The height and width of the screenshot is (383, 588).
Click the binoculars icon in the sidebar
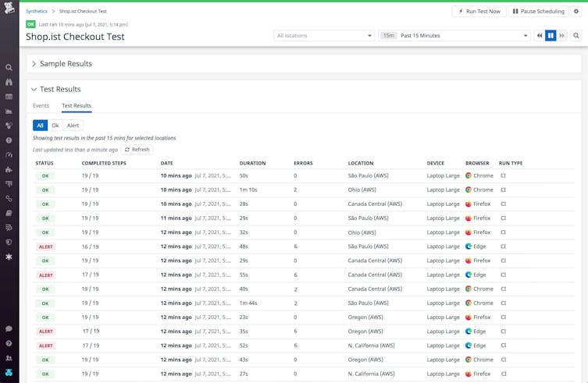(x=9, y=82)
